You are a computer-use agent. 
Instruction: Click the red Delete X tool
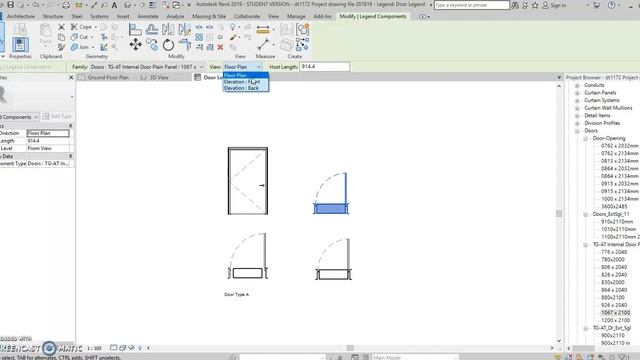(220, 47)
